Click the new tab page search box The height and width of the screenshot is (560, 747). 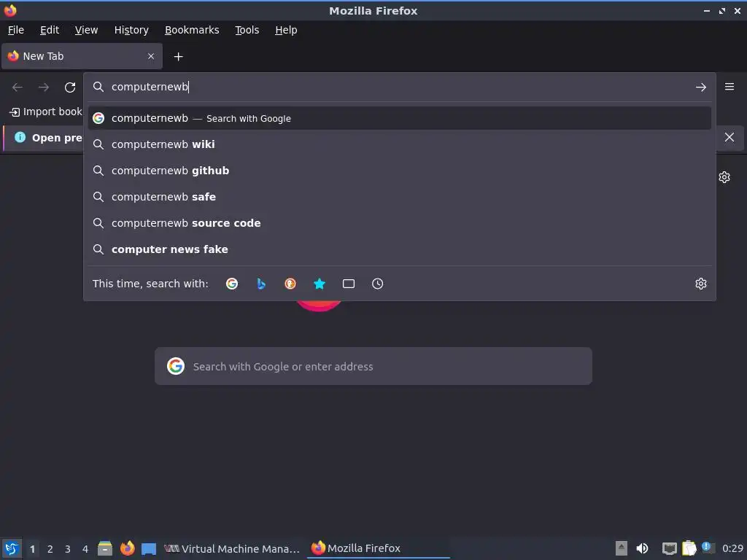coord(373,366)
